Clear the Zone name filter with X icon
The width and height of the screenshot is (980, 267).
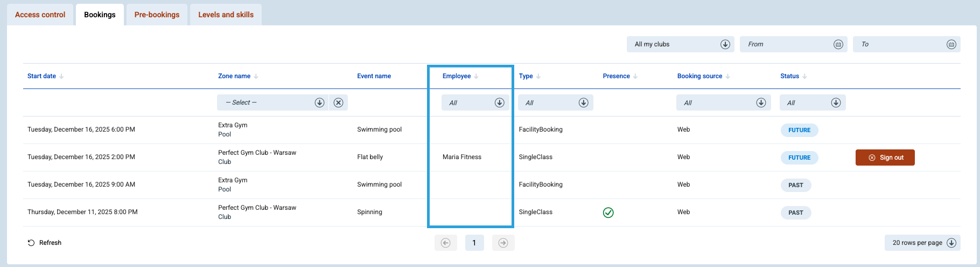click(338, 102)
